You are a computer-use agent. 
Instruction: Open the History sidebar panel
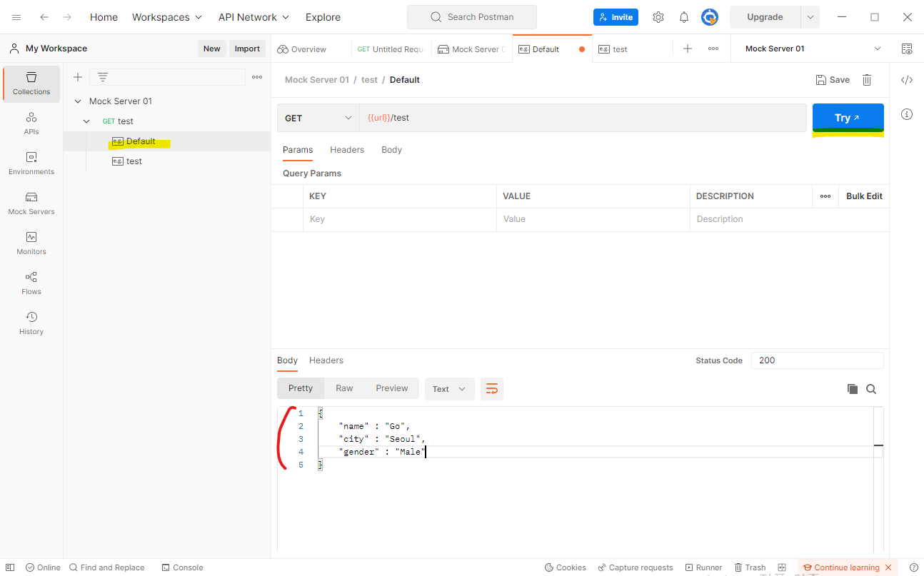(31, 323)
